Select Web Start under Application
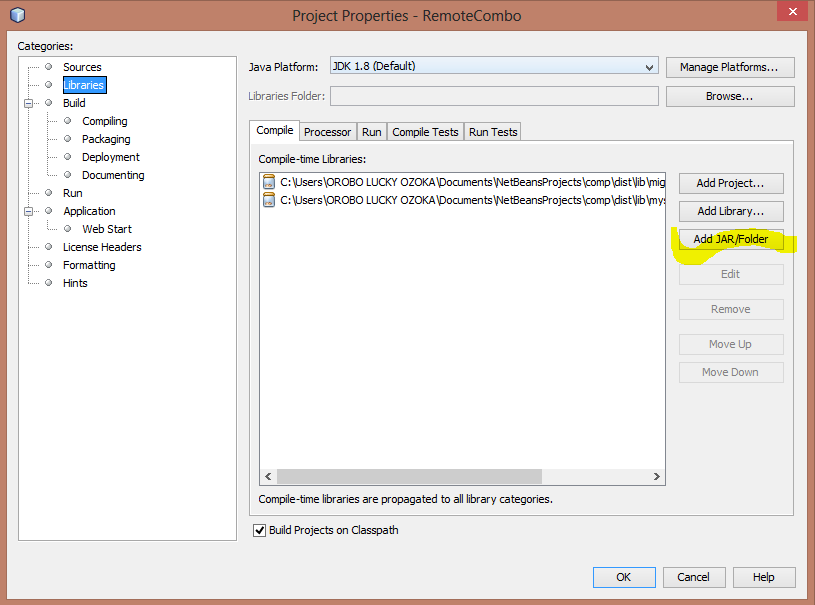 pyautogui.click(x=106, y=228)
